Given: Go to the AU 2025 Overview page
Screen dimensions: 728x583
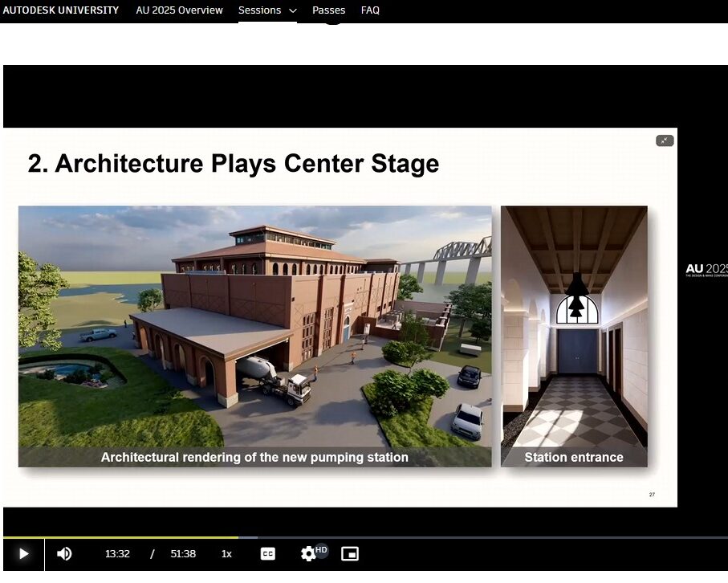Looking at the screenshot, I should click(x=179, y=10).
